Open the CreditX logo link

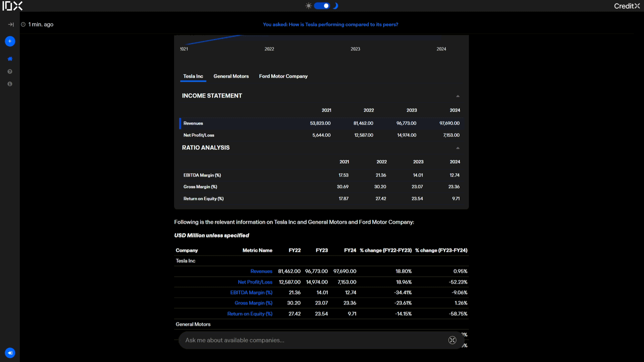point(627,6)
